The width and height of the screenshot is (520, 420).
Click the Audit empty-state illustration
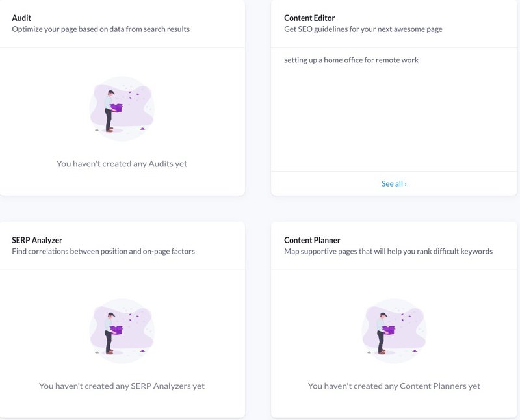122,107
